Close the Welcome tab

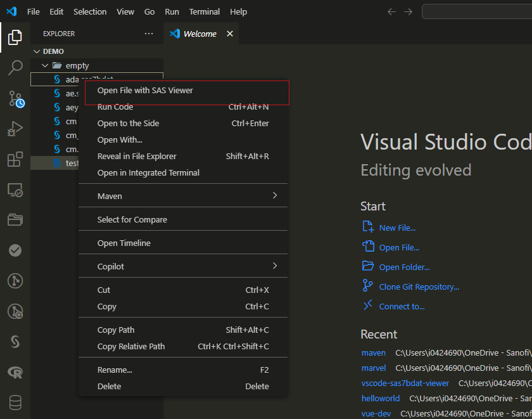pos(230,34)
